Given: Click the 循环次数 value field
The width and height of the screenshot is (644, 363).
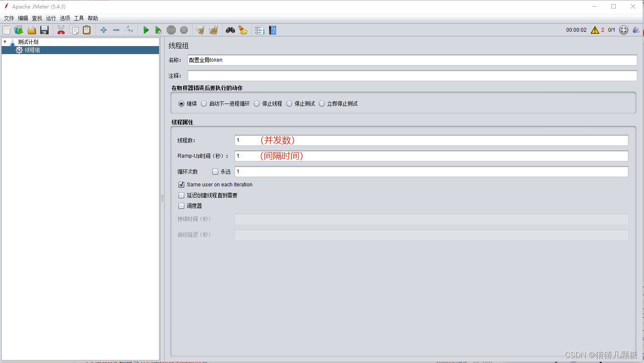Looking at the screenshot, I should 431,172.
